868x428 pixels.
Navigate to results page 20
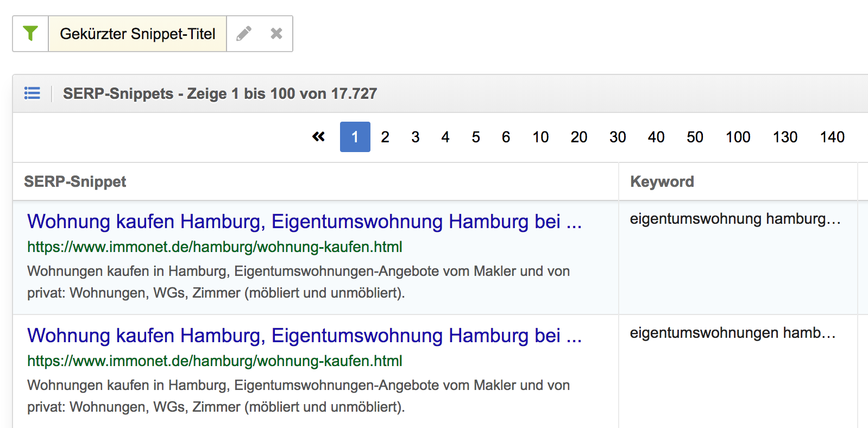pyautogui.click(x=579, y=137)
